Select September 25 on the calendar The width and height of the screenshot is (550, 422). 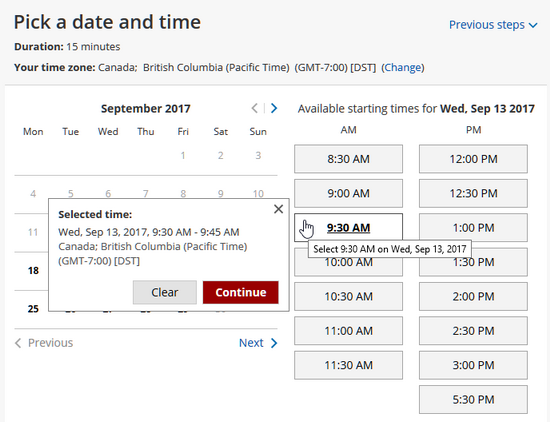(33, 309)
